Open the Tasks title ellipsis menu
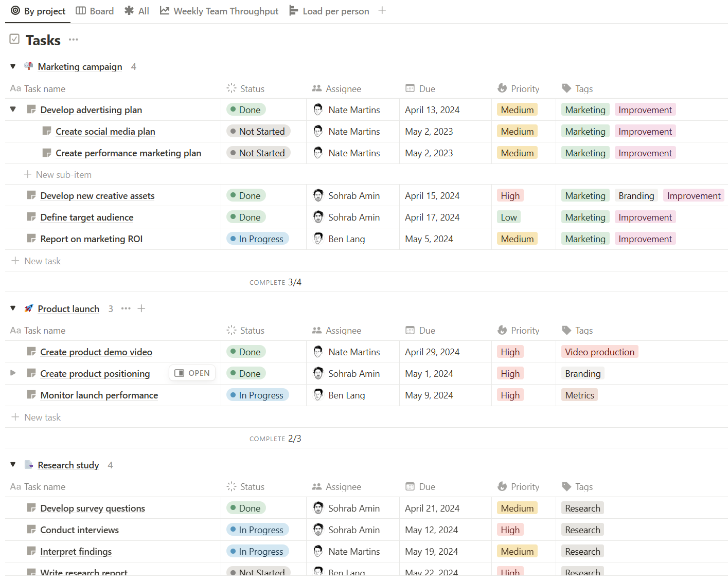This screenshot has height=582, width=728. coord(74,40)
